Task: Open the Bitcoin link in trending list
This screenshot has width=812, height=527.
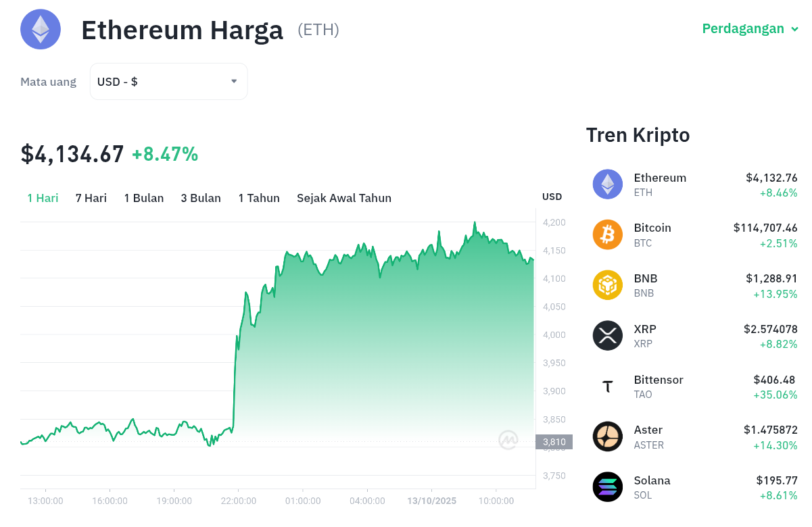Action: pos(652,228)
